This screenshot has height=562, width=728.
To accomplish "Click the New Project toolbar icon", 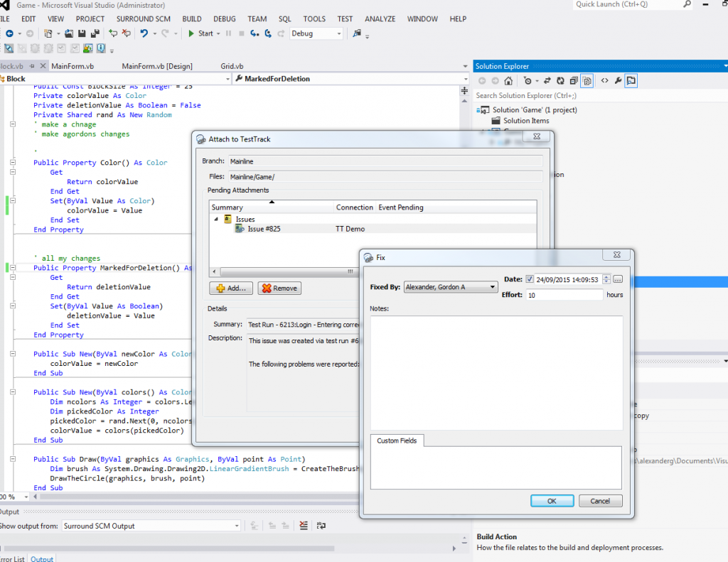I will pos(48,33).
